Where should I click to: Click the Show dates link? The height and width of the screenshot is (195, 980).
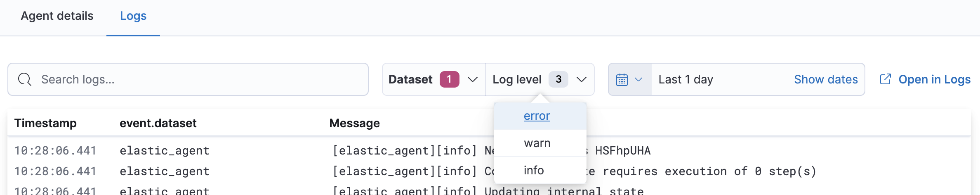coord(826,79)
